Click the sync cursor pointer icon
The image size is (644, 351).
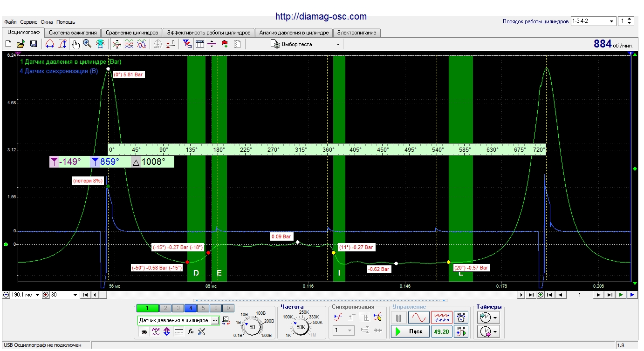(x=378, y=317)
